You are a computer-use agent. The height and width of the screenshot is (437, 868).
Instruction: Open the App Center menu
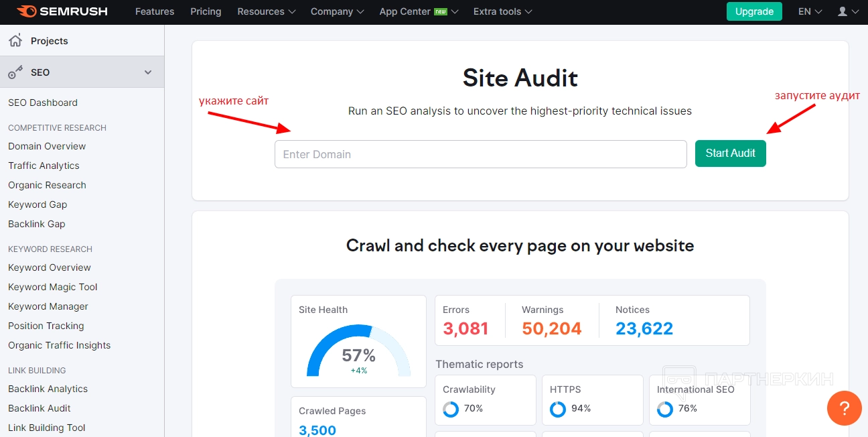[x=419, y=11]
